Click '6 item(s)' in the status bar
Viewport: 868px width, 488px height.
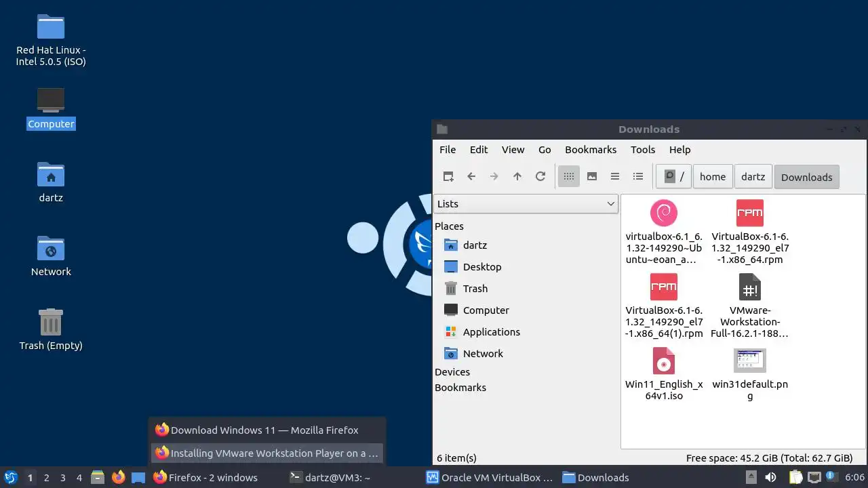[457, 458]
